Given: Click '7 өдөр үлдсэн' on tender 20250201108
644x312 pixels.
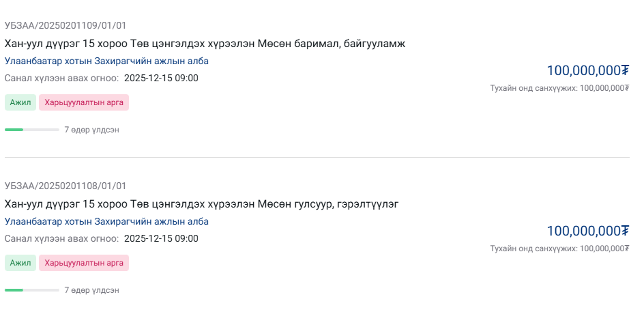Looking at the screenshot, I should pyautogui.click(x=91, y=290).
